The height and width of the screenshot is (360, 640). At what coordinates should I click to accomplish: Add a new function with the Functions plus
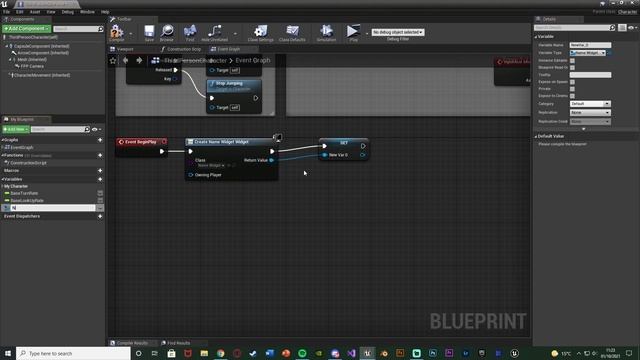pos(100,156)
